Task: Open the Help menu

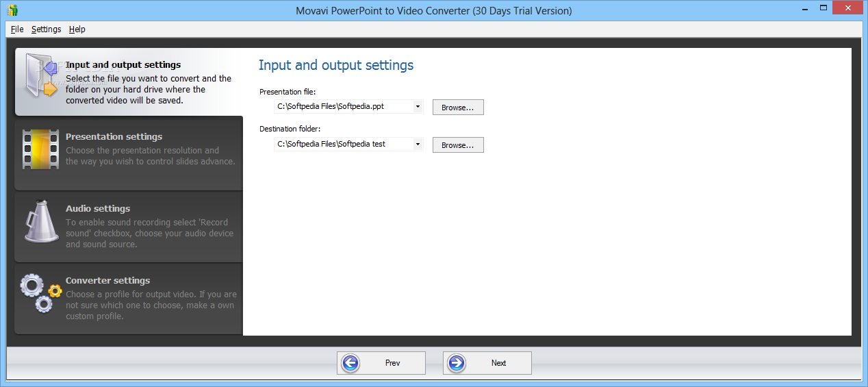Action: (x=77, y=29)
